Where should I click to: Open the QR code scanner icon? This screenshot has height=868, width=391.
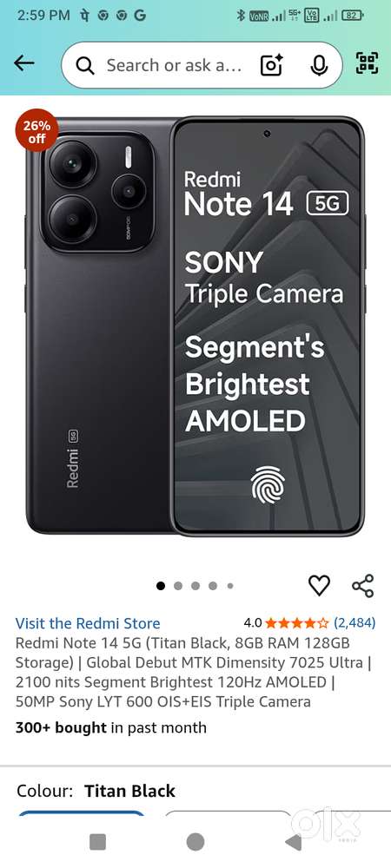(x=368, y=63)
